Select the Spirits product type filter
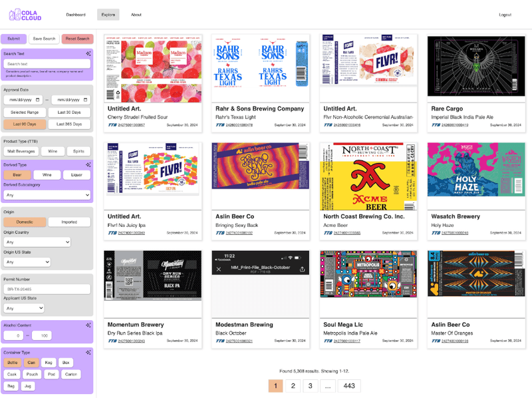The height and width of the screenshot is (398, 532). click(x=79, y=150)
